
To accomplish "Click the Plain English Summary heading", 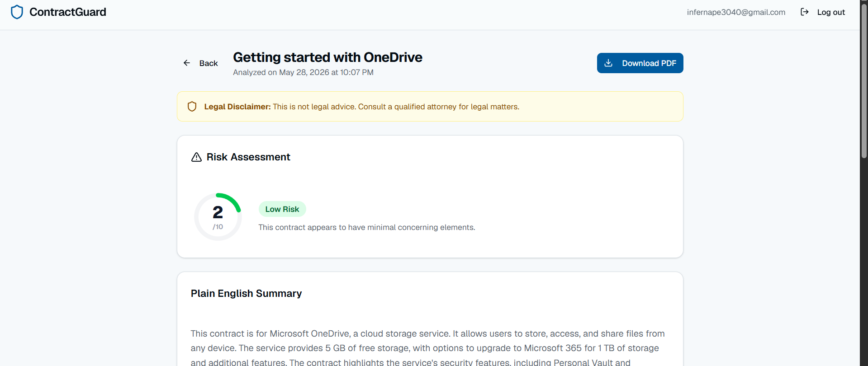I will [246, 294].
